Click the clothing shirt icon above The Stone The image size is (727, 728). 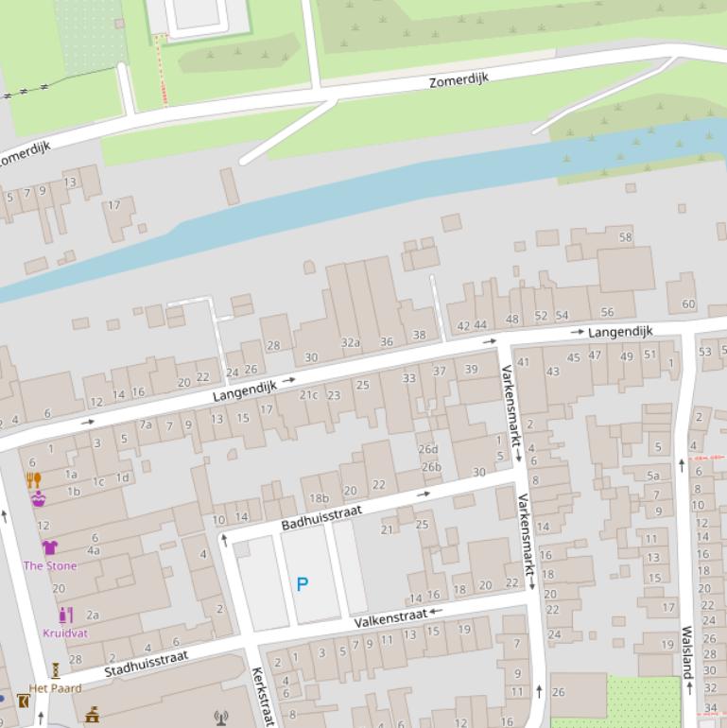point(49,547)
